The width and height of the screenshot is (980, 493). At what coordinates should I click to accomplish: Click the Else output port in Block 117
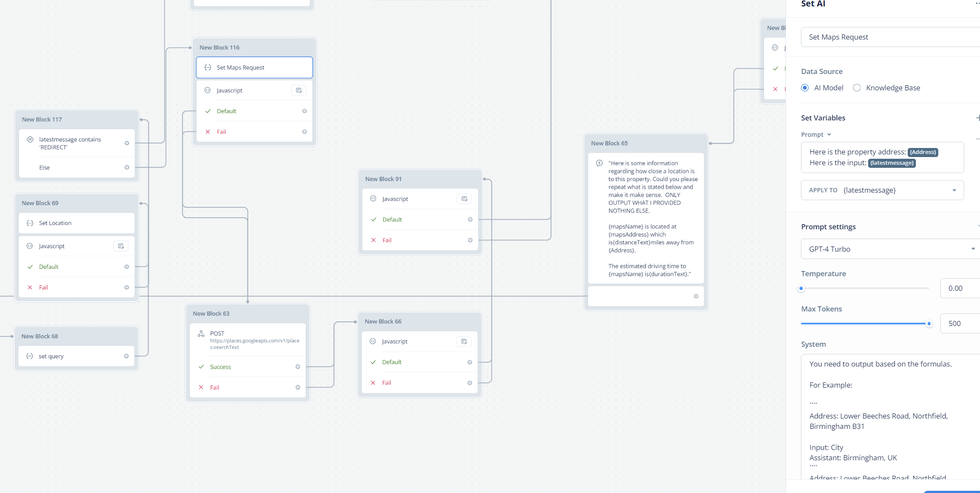(127, 167)
